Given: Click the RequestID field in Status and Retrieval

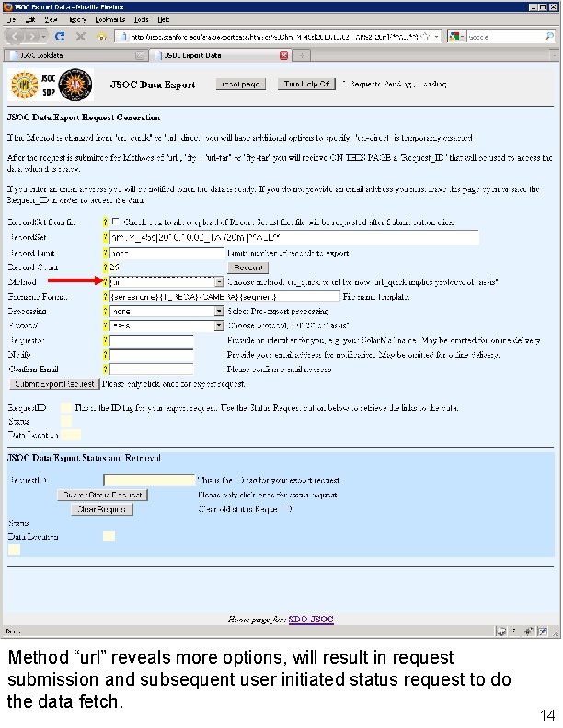Looking at the screenshot, I should point(150,480).
